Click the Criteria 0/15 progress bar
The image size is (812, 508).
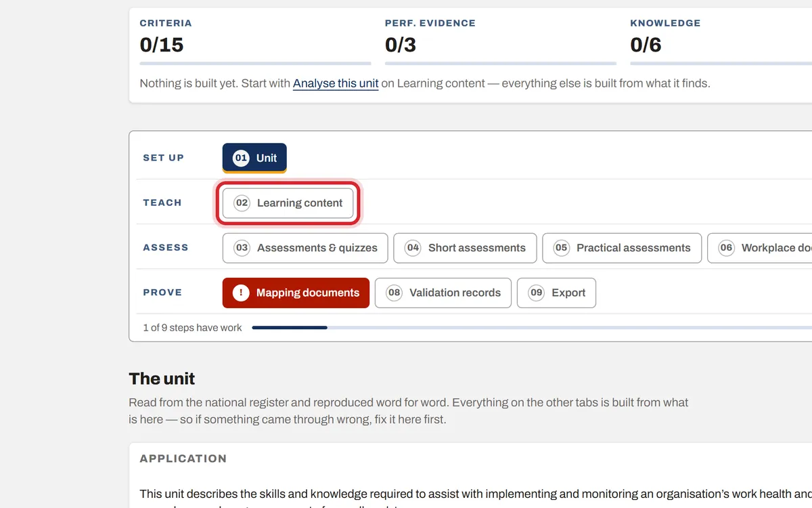pyautogui.click(x=255, y=64)
